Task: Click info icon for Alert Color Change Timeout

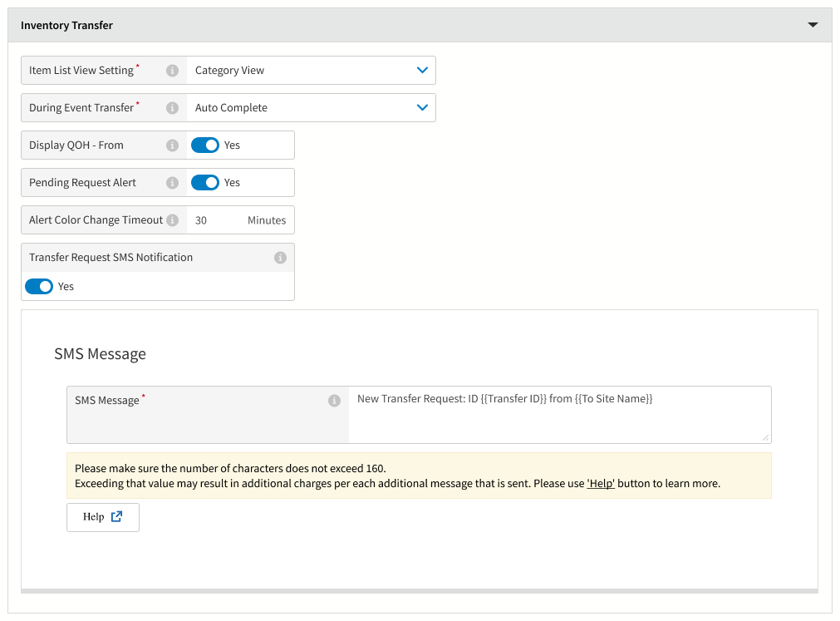Action: [x=172, y=220]
